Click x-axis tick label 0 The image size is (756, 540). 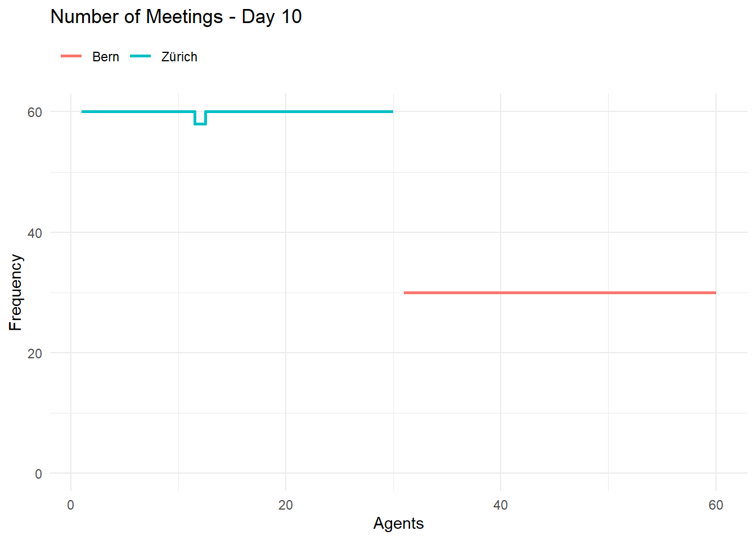point(71,505)
